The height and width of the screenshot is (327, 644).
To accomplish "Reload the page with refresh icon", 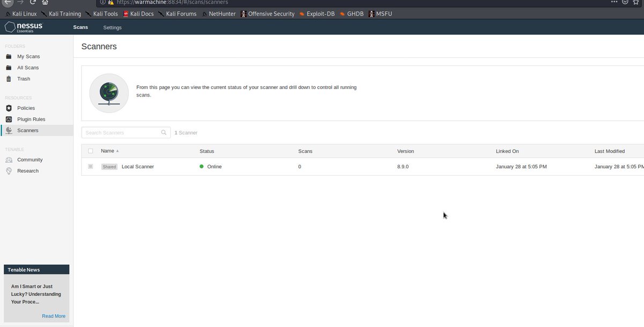I will (x=33, y=2).
